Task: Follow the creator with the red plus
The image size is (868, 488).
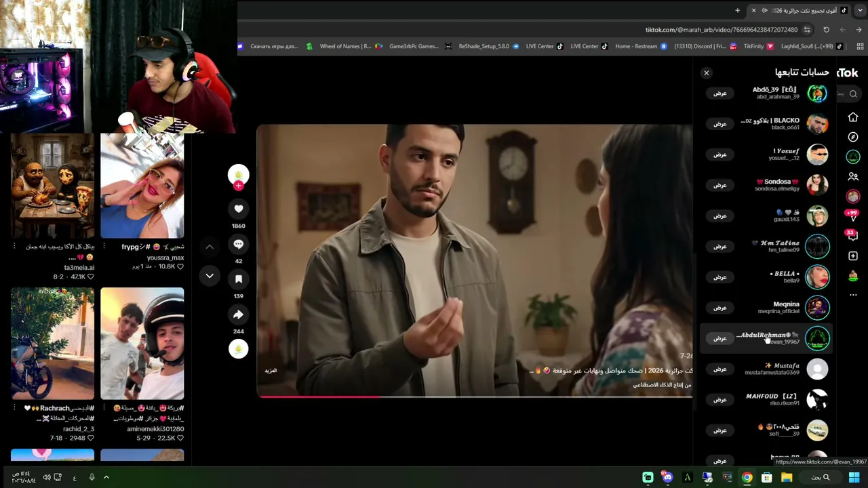Action: coord(238,186)
